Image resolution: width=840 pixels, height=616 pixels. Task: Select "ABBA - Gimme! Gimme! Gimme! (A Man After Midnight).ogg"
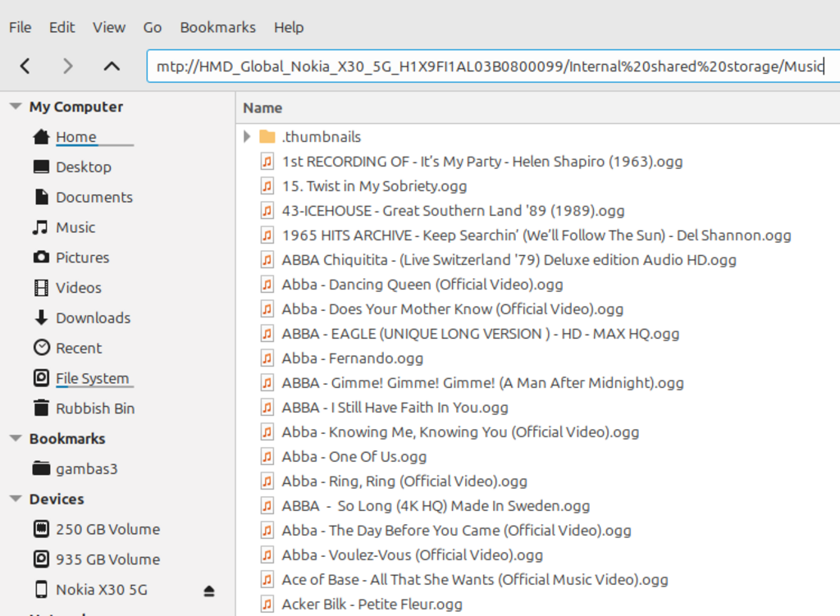(x=482, y=383)
